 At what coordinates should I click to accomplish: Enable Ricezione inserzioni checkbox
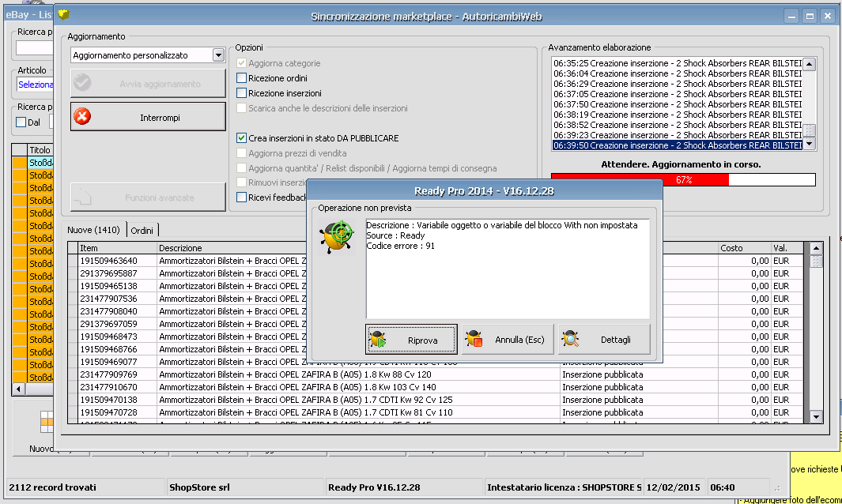242,93
